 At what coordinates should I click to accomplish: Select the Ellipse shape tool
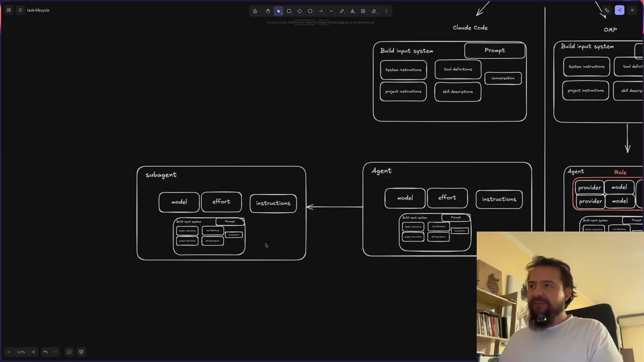pyautogui.click(x=310, y=11)
